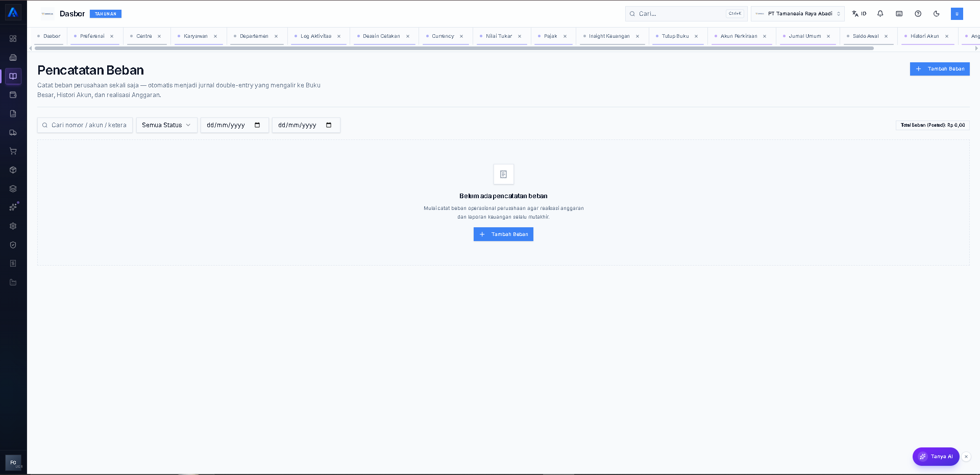This screenshot has width=980, height=475.
Task: Open calendar picker of first date field
Action: click(257, 125)
